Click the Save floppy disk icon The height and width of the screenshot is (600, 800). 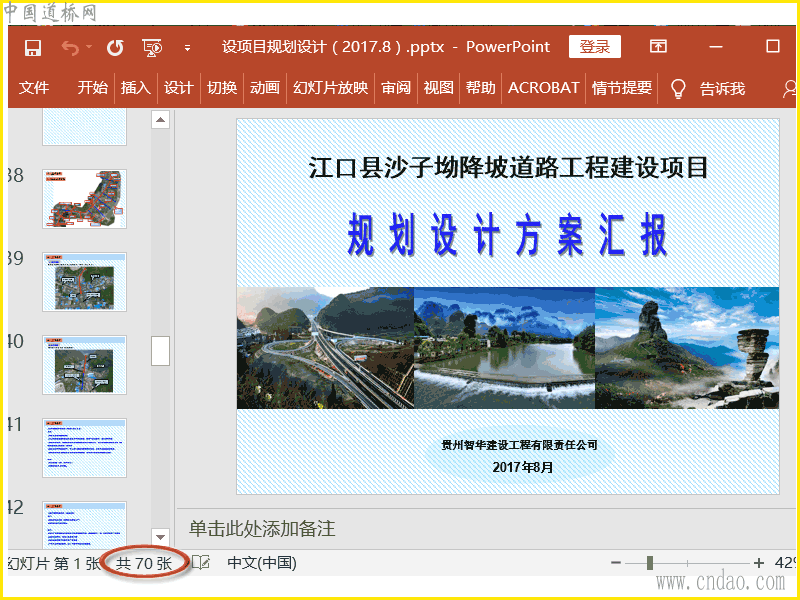(x=33, y=48)
